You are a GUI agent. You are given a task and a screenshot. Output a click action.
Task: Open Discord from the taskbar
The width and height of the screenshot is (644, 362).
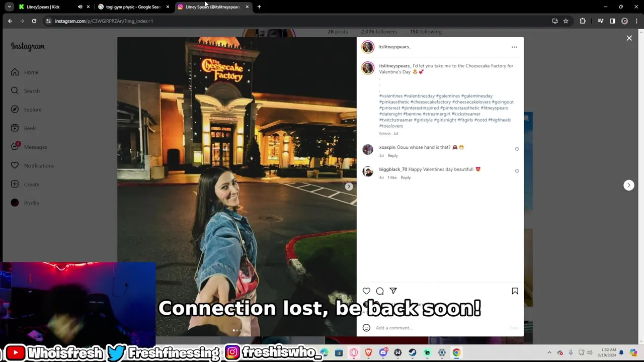tap(383, 353)
